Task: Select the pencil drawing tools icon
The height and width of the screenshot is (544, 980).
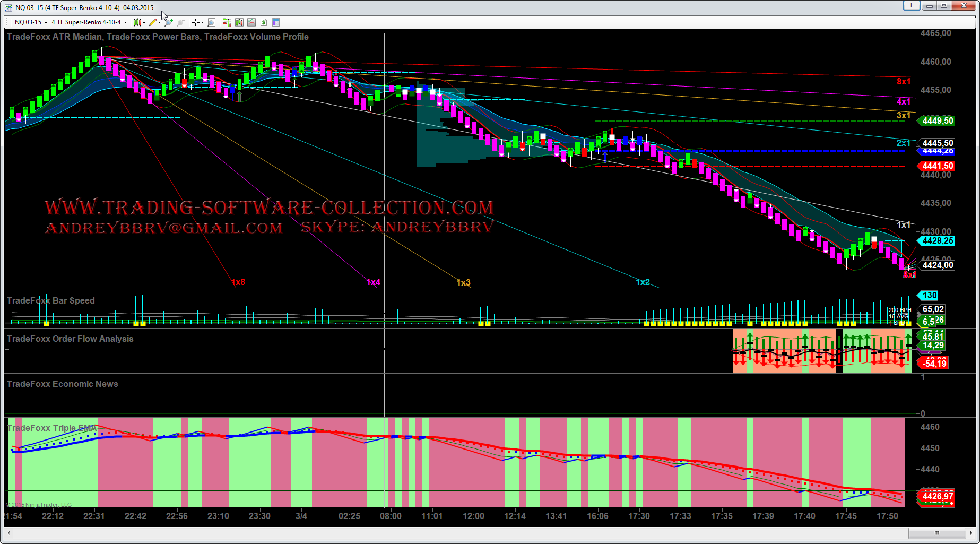Action: 152,22
